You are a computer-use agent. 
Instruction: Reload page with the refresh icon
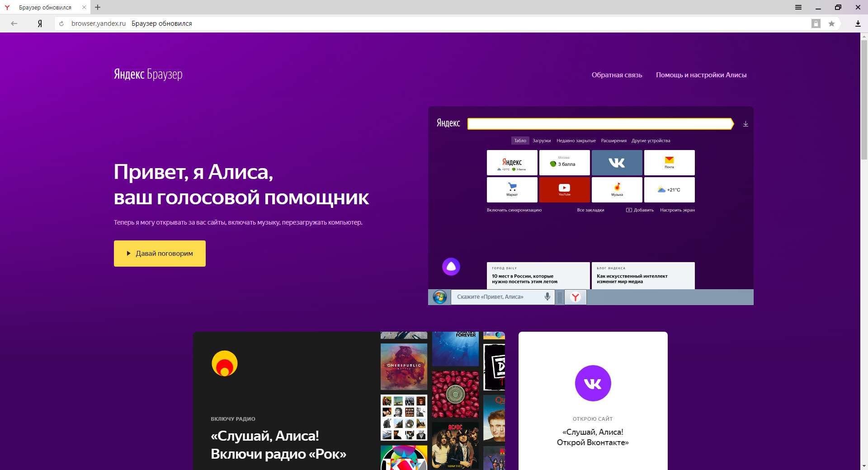[61, 23]
